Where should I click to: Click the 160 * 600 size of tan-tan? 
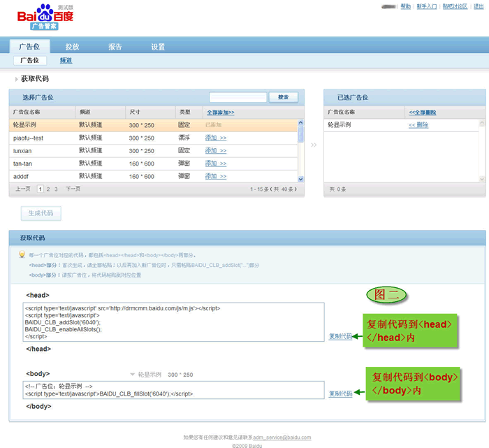point(142,164)
